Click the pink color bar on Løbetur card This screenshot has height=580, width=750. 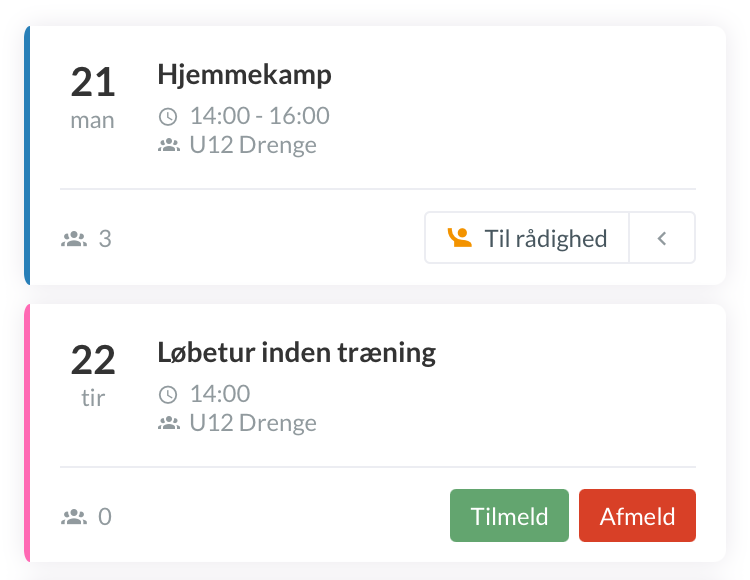[28, 433]
